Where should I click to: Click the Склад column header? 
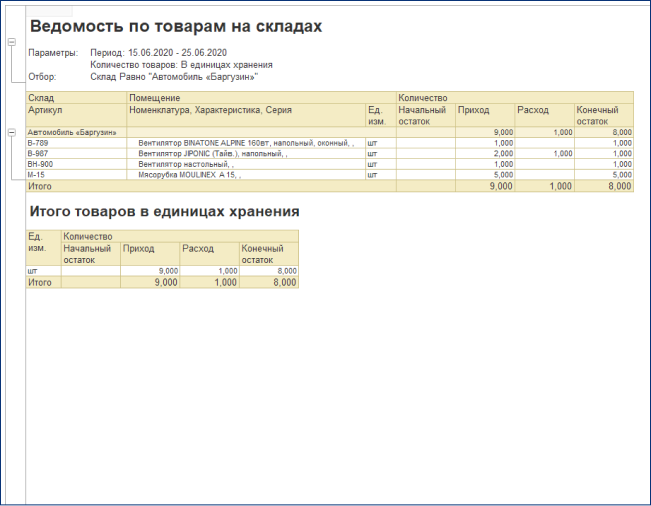(x=76, y=98)
